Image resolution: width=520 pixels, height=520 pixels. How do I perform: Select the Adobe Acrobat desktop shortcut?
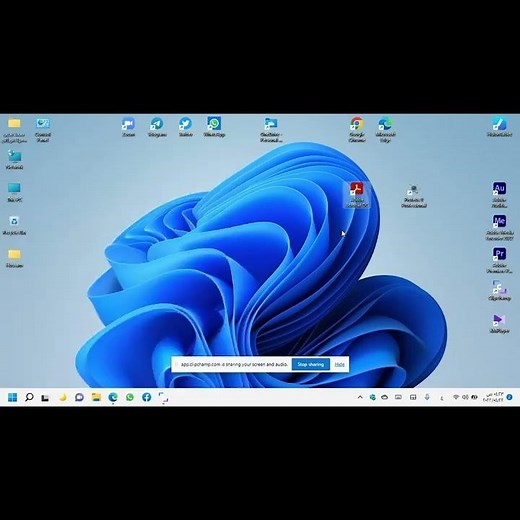357,195
